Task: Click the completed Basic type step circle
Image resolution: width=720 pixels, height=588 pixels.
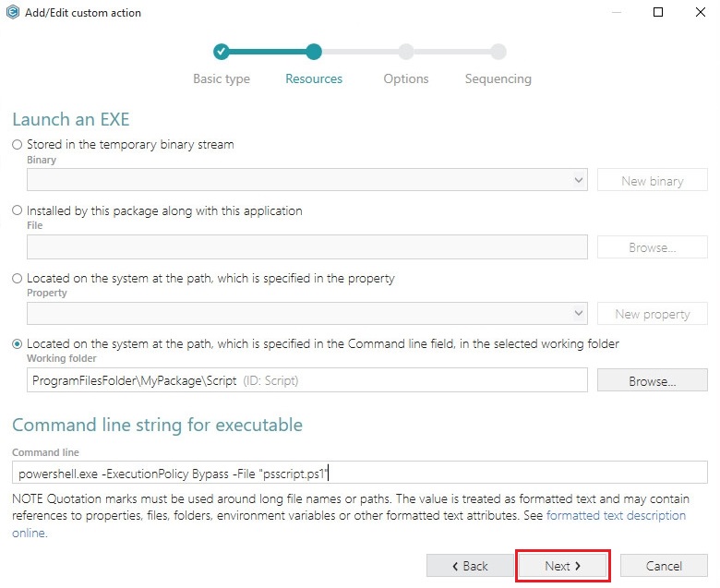Action: pyautogui.click(x=222, y=52)
